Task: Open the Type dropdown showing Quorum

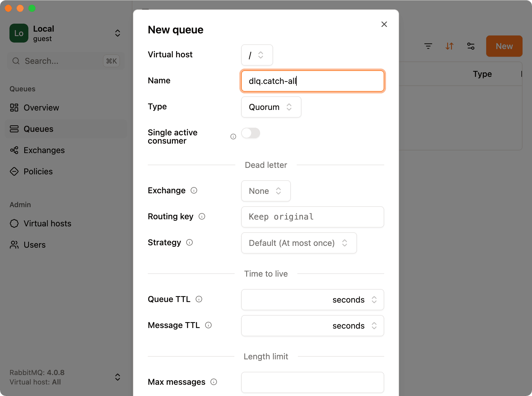Action: point(271,107)
